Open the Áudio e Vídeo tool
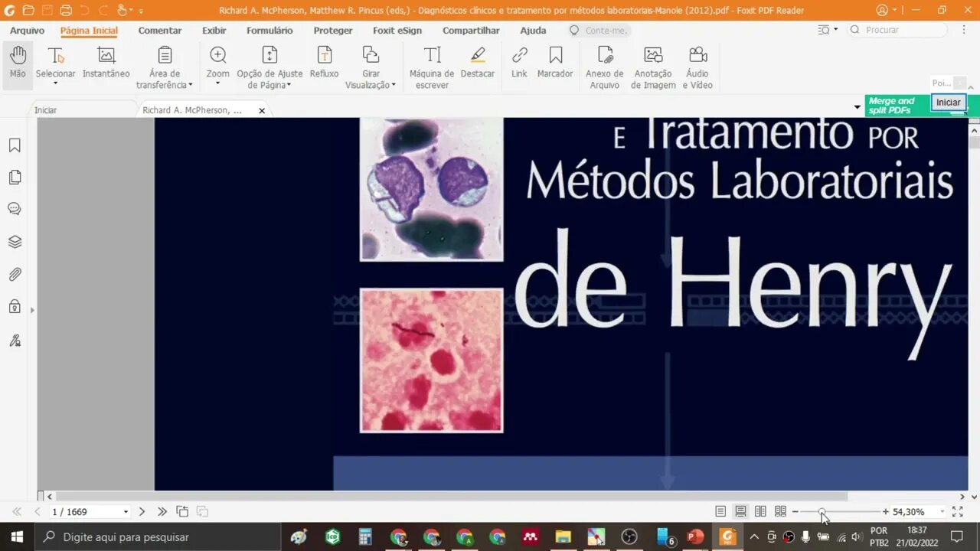980x551 pixels. (x=697, y=67)
